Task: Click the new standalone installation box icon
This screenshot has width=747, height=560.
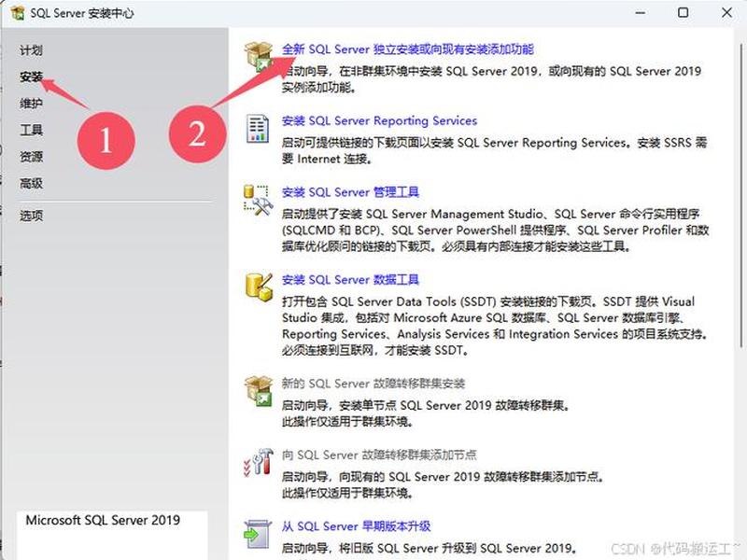Action: point(259,56)
